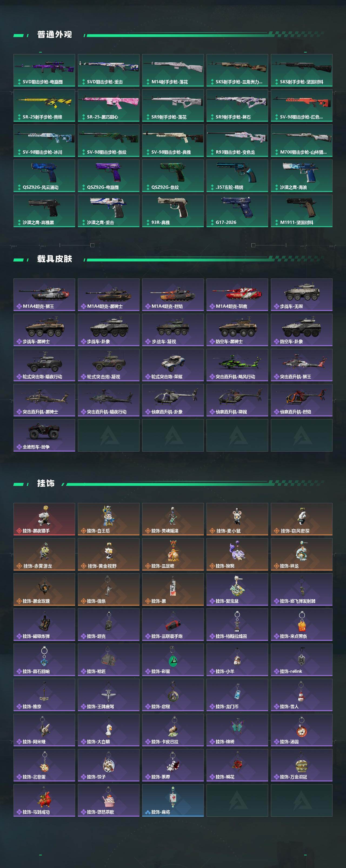Select the 全地形车-纷争 ATV skin
This screenshot has height=868, width=346.
coord(44,435)
